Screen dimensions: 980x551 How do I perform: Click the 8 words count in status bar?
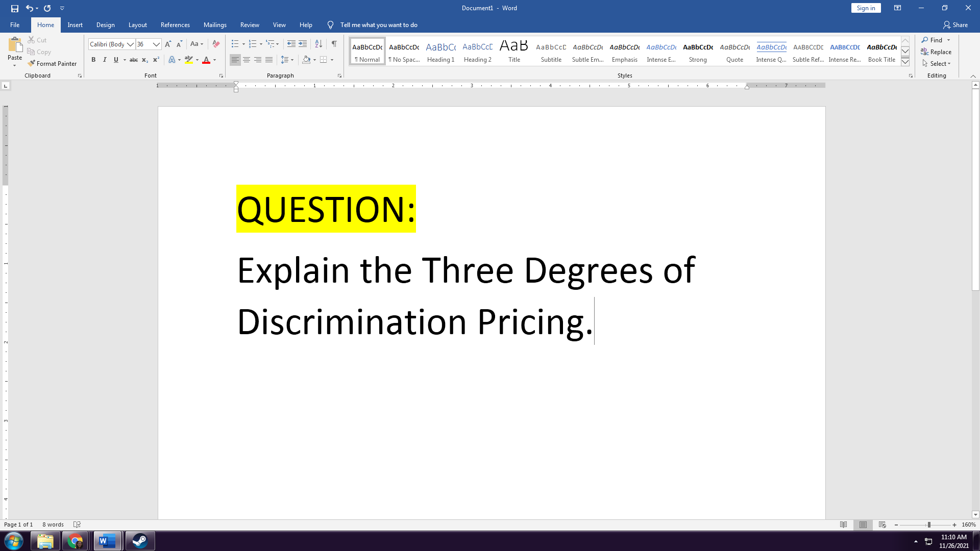click(x=53, y=525)
